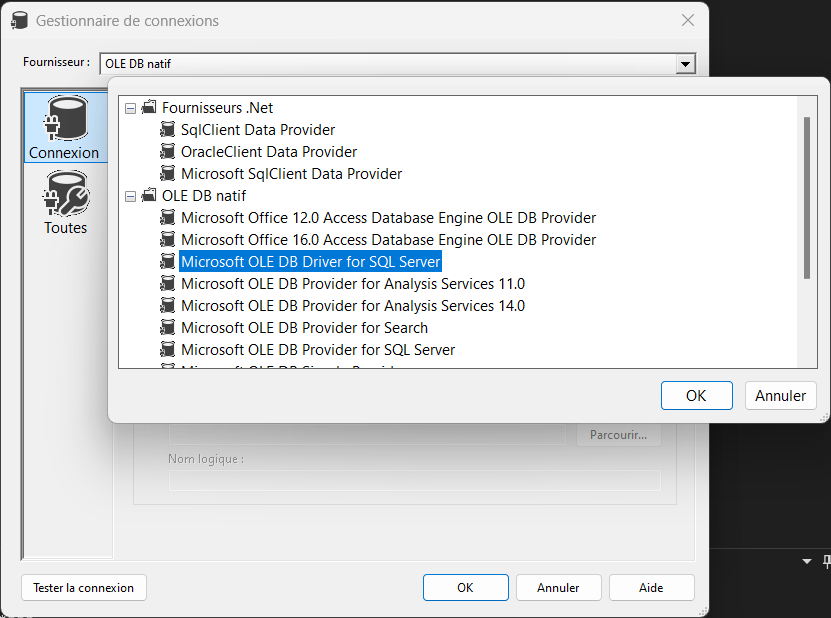Click the Parcourir... browse button
831x618 pixels.
pyautogui.click(x=618, y=435)
